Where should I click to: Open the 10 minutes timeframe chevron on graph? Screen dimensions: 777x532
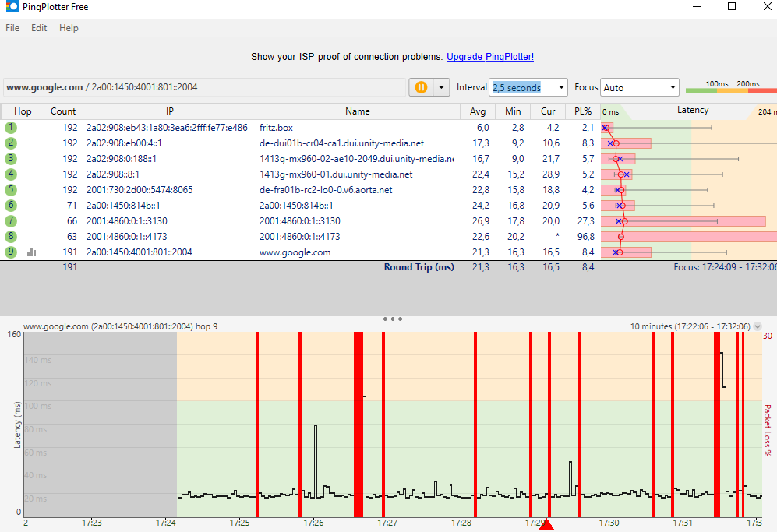(x=758, y=326)
